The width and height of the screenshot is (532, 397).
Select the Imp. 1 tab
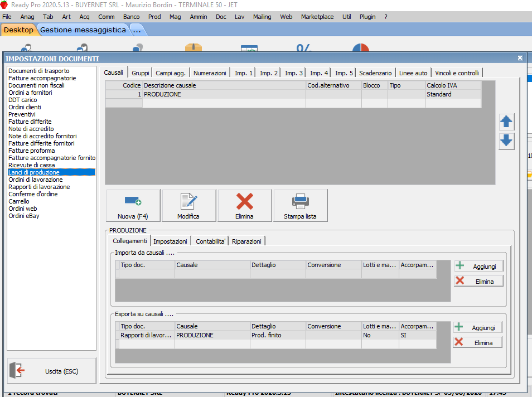tap(244, 73)
